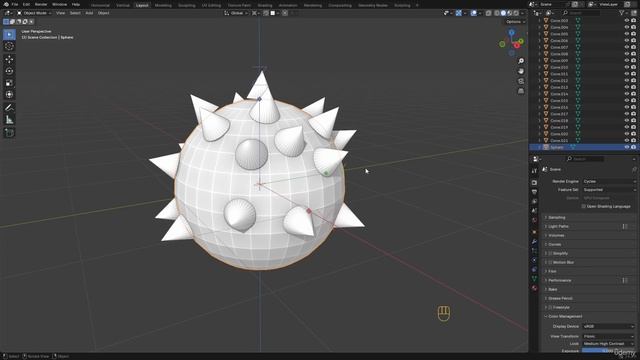Viewport: 640px width, 360px height.
Task: Enable the Open Shading Language checkbox
Action: [x=584, y=207]
